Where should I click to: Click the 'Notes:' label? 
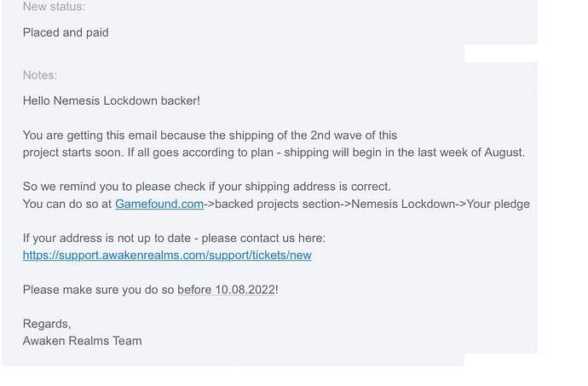[x=40, y=75]
